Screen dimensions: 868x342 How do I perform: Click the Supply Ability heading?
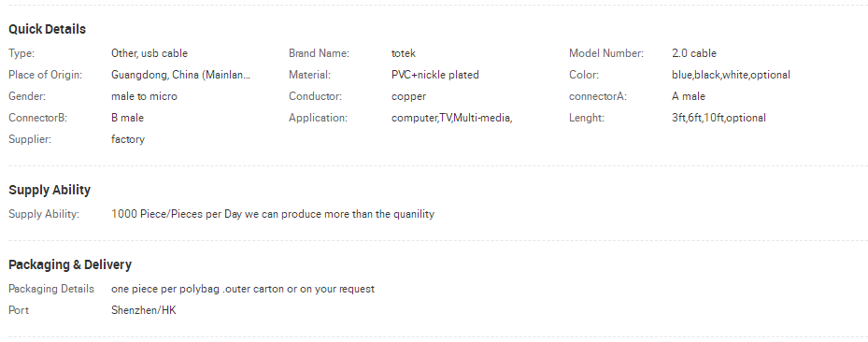[x=50, y=190]
